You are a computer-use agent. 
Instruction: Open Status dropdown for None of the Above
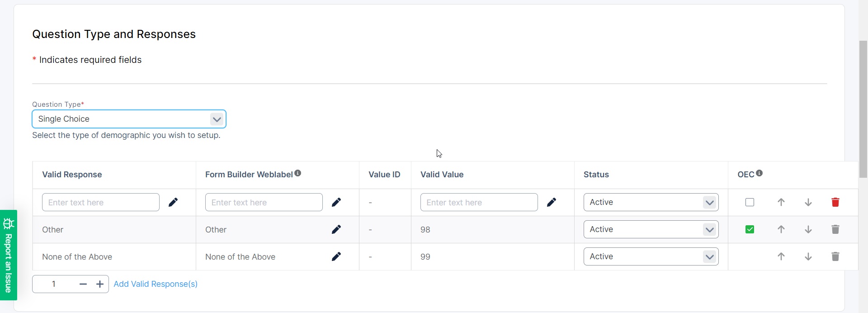[x=651, y=256]
